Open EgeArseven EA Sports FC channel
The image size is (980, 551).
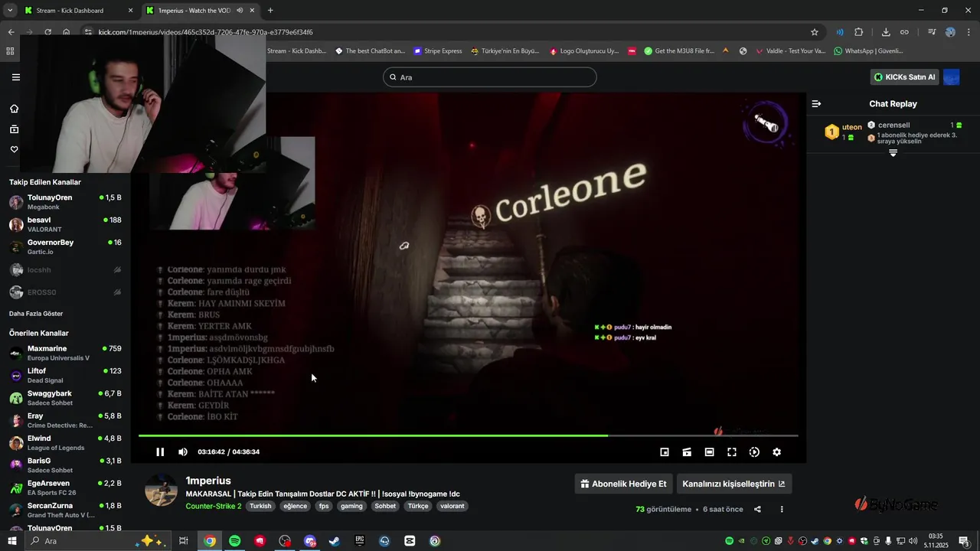65,487
